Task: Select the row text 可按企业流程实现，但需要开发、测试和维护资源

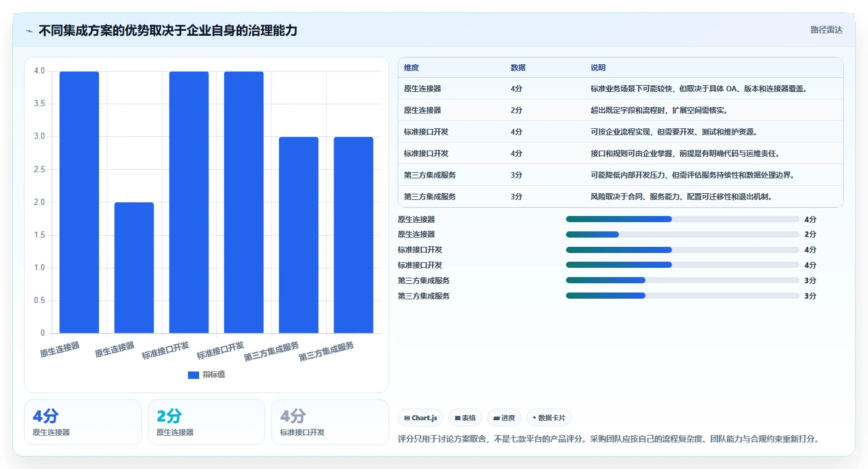Action: click(674, 132)
